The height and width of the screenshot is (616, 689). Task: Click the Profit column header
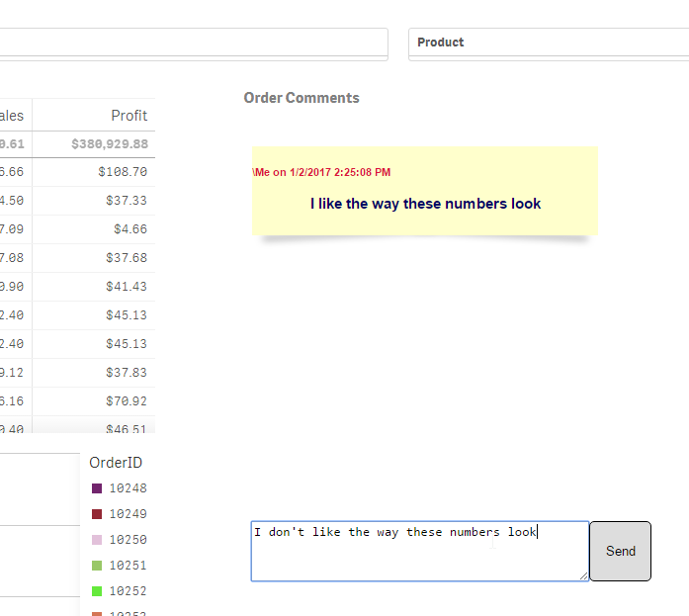pos(129,116)
